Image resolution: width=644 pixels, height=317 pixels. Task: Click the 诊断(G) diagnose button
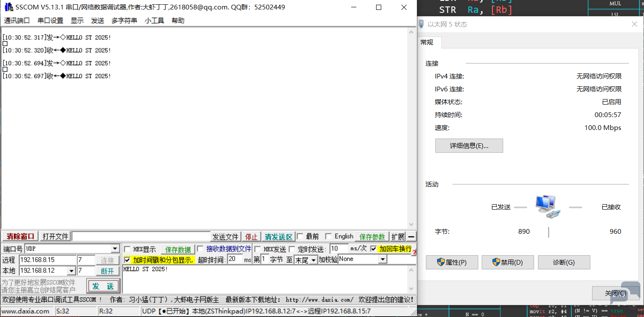pyautogui.click(x=564, y=262)
